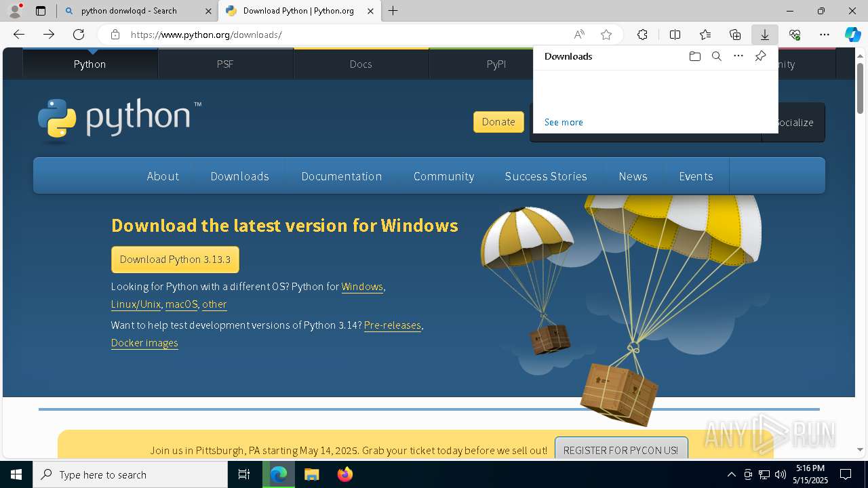Click Download Python 3.13.3 button
Screen dimensions: 868x488
[x=175, y=260]
